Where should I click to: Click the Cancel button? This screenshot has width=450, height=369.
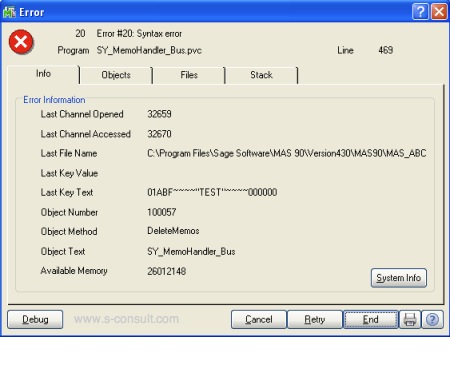coord(259,319)
